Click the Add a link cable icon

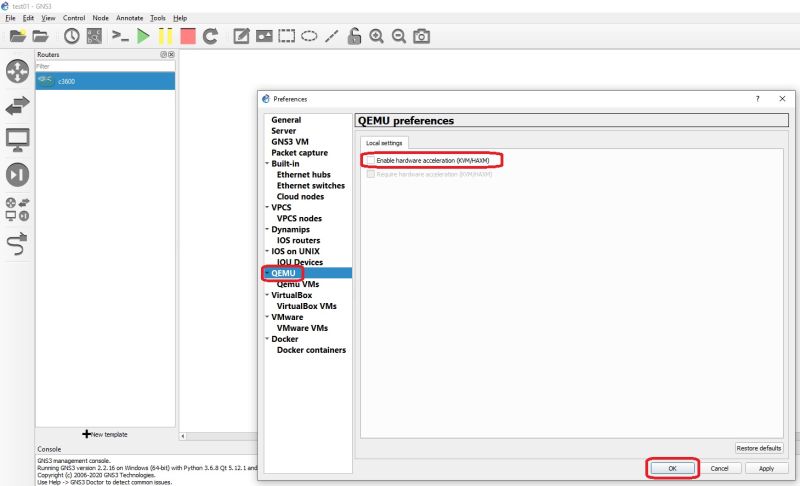pos(17,244)
